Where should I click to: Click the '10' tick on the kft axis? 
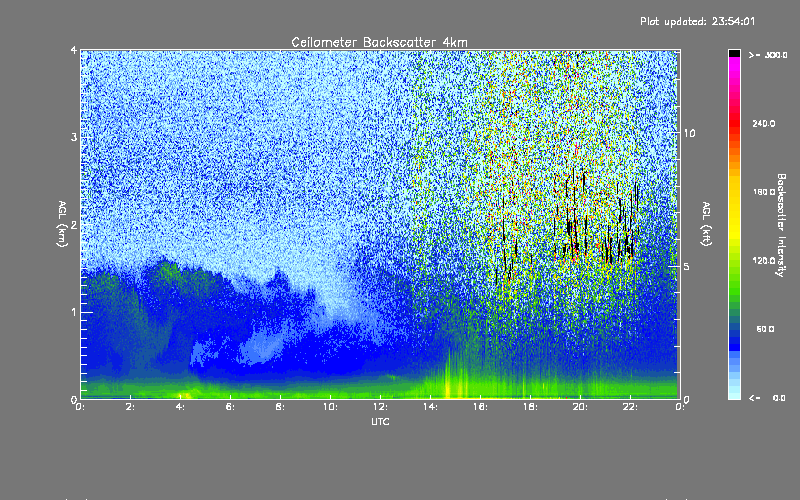click(x=689, y=133)
